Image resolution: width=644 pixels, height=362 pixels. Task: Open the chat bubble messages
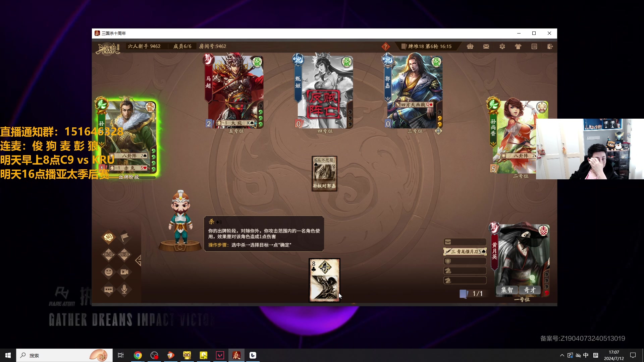coord(108,289)
